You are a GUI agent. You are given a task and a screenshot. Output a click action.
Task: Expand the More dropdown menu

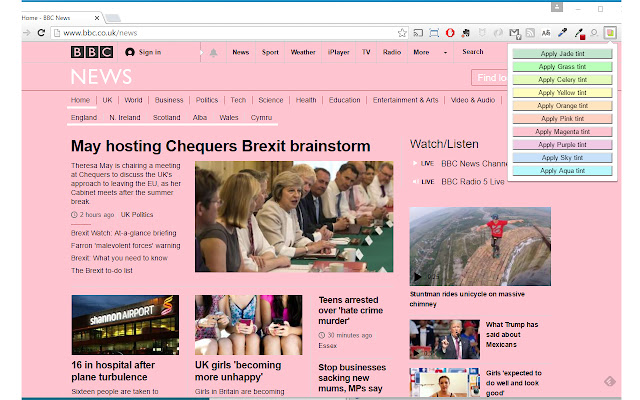click(x=430, y=52)
